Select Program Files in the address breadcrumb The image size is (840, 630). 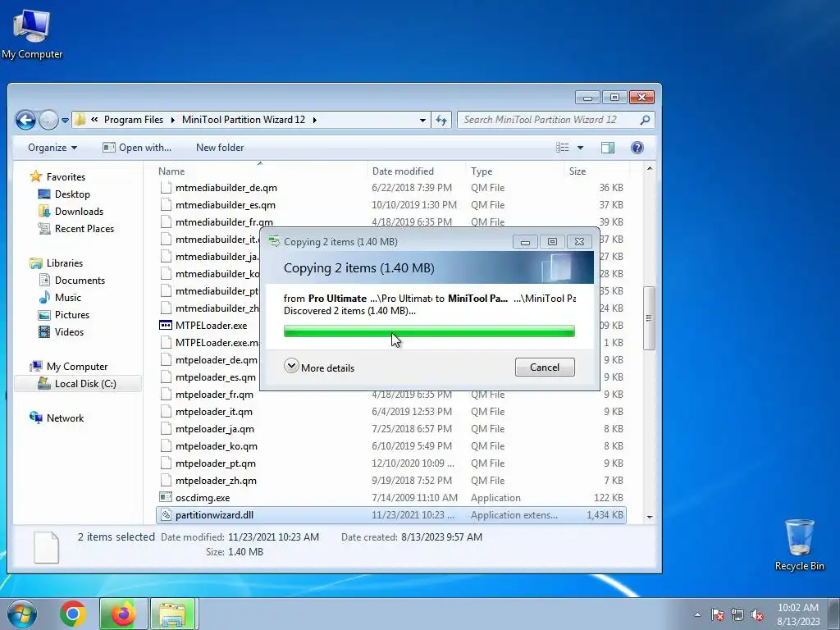(x=134, y=120)
